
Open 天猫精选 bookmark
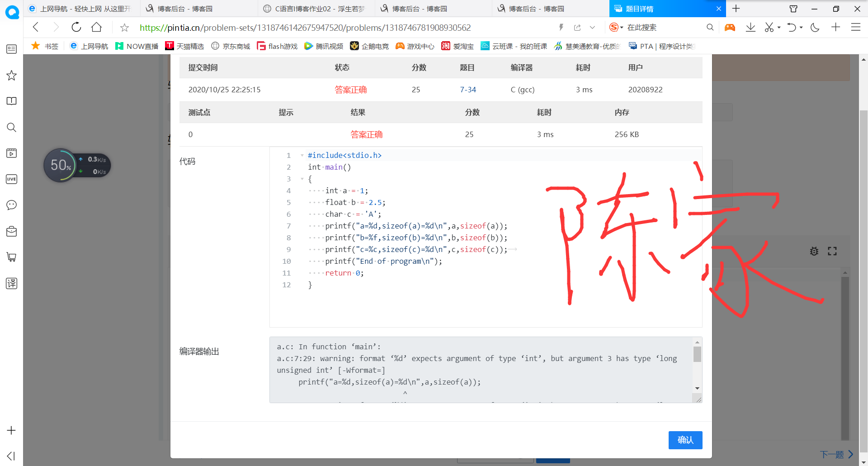coord(185,46)
